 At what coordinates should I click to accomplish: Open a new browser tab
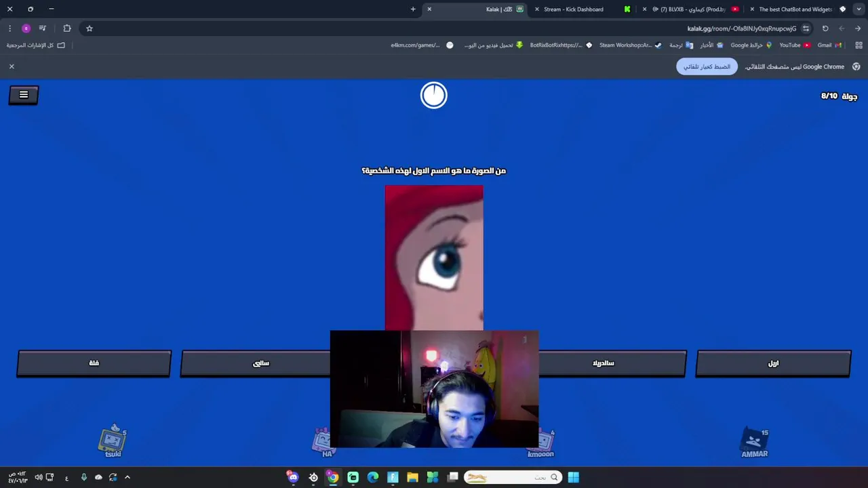click(x=413, y=9)
